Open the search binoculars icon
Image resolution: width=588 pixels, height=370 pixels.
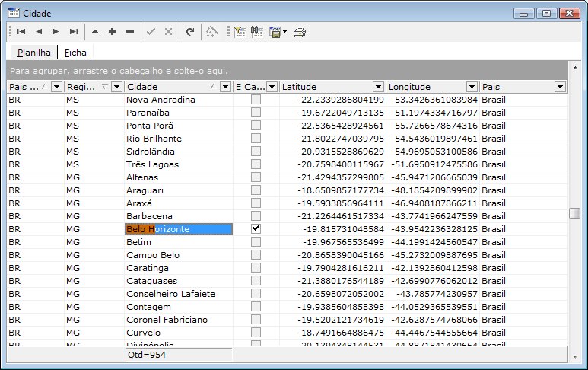[257, 32]
